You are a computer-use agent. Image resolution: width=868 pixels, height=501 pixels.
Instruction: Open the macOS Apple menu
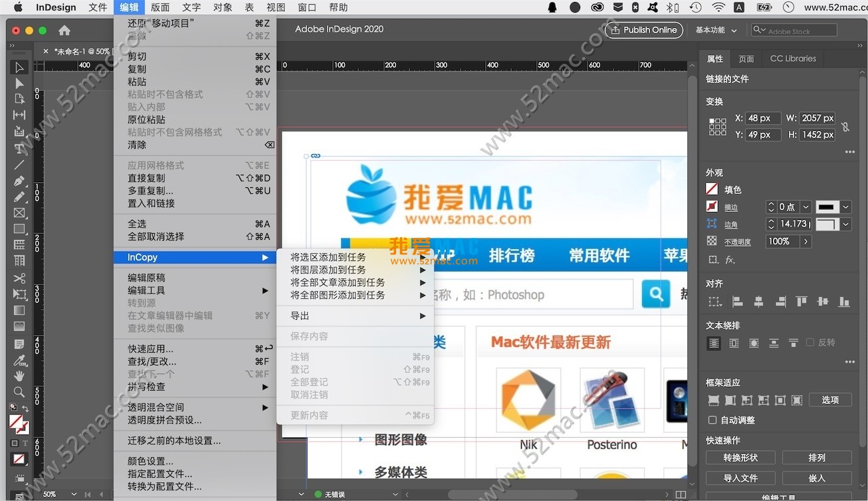click(18, 7)
